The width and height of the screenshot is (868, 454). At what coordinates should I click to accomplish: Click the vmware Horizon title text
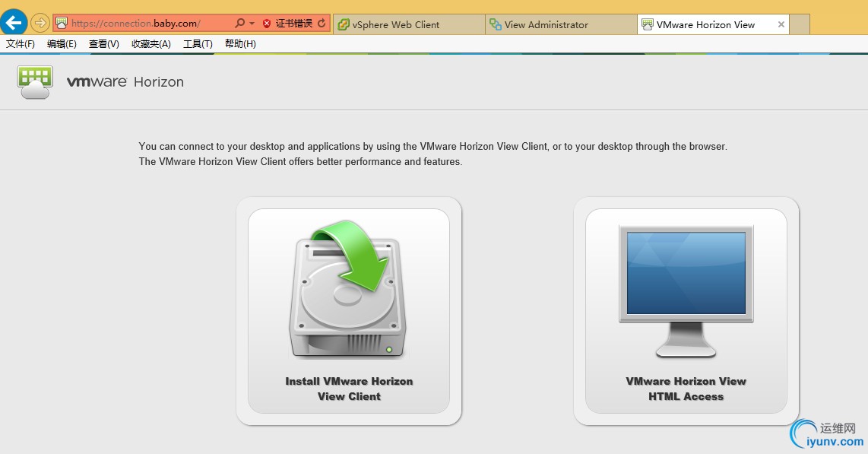coord(125,82)
